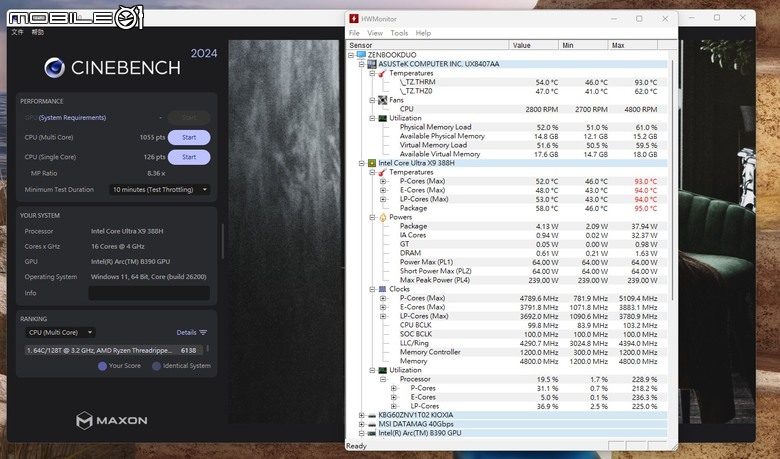Click the HWMonitor title bar lightning icon
The image size is (780, 459).
[354, 19]
